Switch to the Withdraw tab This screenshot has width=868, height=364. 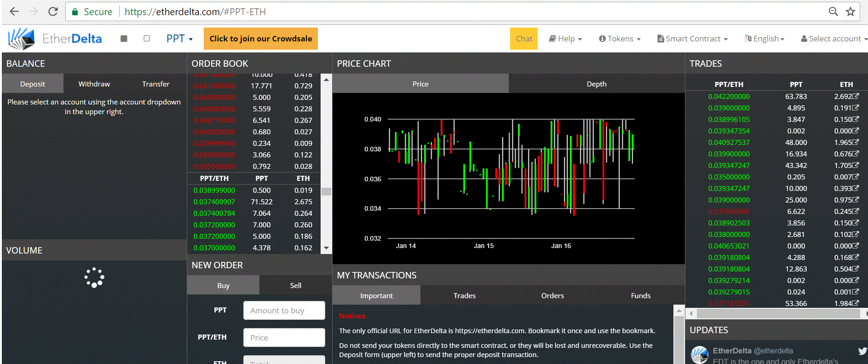94,84
